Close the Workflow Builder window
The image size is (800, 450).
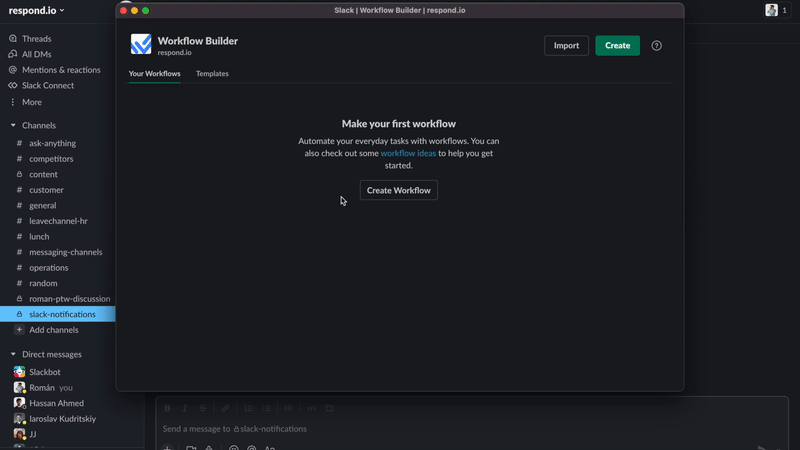(123, 10)
